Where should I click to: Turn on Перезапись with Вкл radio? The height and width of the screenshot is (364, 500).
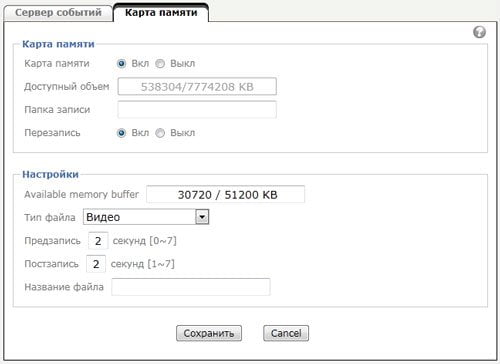(121, 133)
